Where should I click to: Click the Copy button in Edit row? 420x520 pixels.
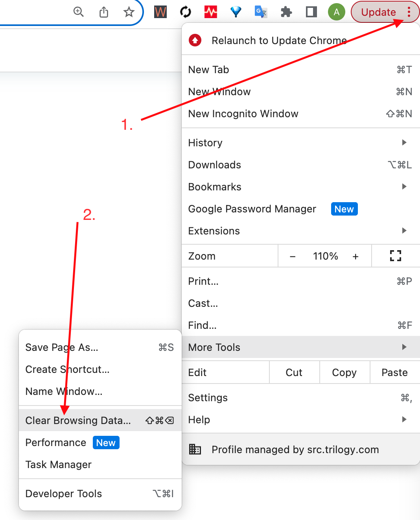tap(344, 372)
